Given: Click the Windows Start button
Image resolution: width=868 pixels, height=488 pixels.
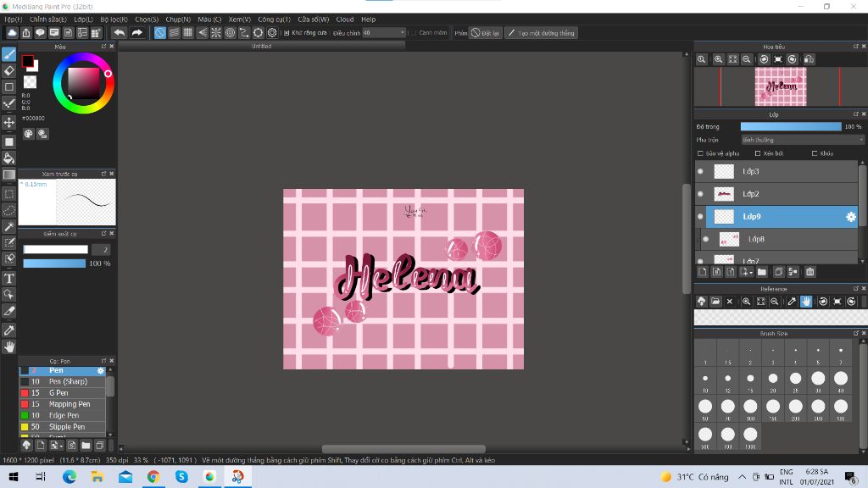Looking at the screenshot, I should (14, 476).
